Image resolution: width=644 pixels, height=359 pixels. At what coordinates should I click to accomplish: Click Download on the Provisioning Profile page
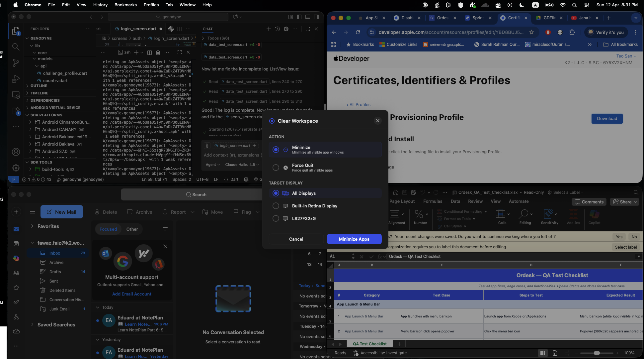[x=607, y=118]
